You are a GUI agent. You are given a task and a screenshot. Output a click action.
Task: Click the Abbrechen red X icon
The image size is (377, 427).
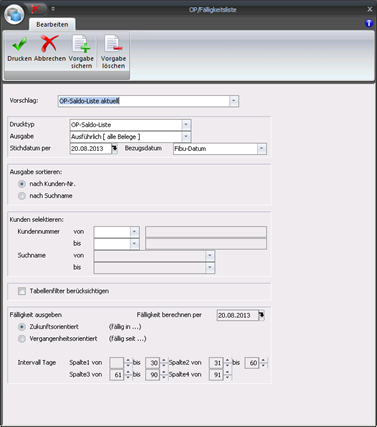tap(49, 44)
